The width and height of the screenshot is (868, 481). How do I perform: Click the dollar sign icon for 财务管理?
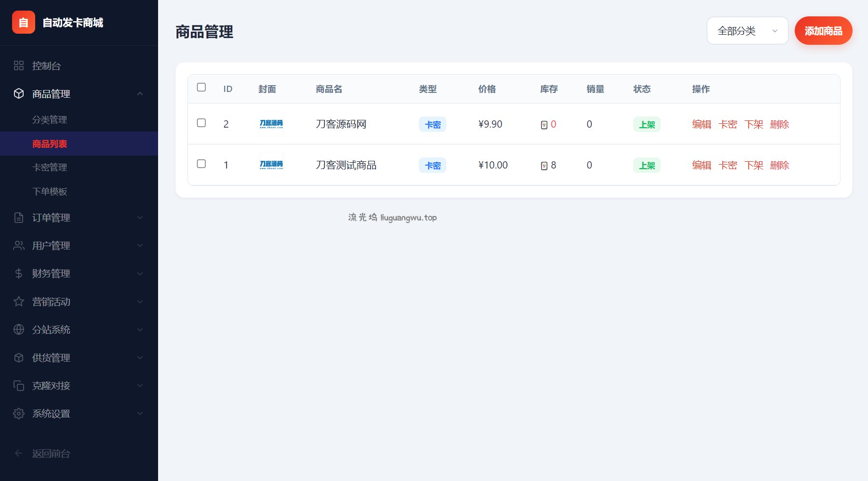(19, 273)
